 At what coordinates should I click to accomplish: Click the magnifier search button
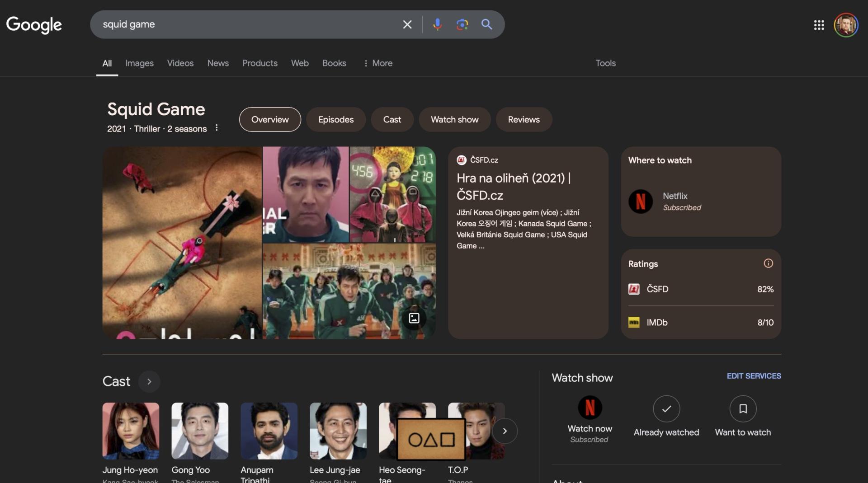coord(486,24)
